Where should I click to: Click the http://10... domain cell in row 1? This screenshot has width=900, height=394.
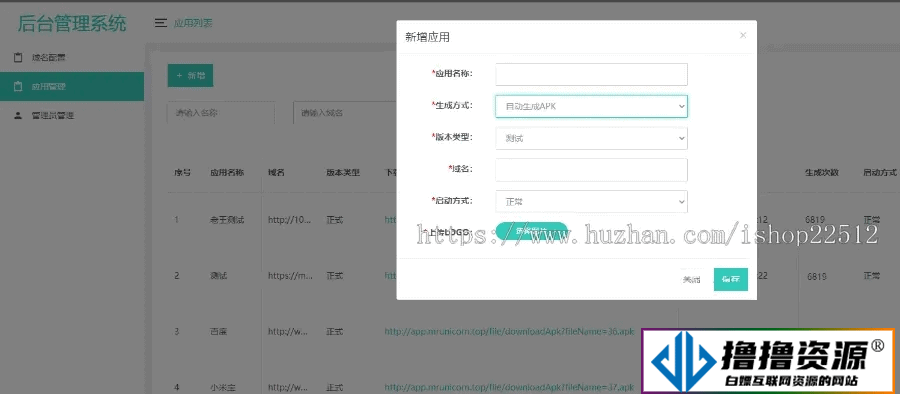[x=290, y=219]
